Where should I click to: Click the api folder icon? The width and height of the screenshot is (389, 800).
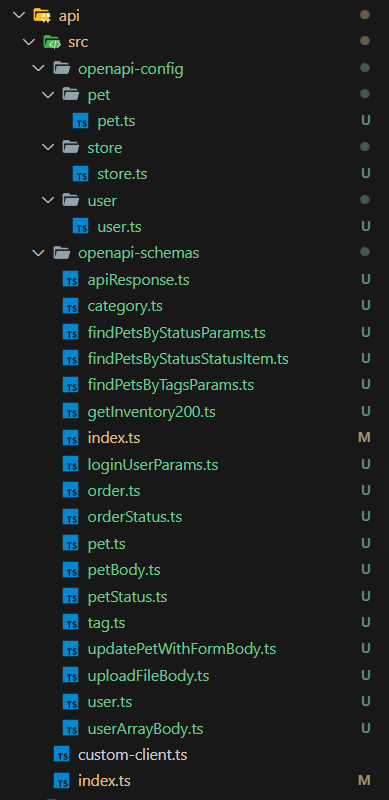click(x=42, y=15)
